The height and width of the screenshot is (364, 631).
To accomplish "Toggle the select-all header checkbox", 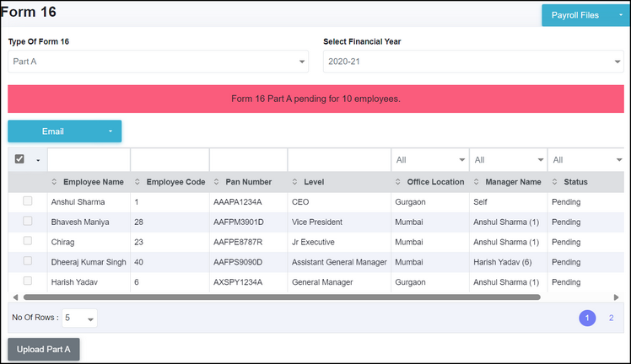I will click(19, 159).
